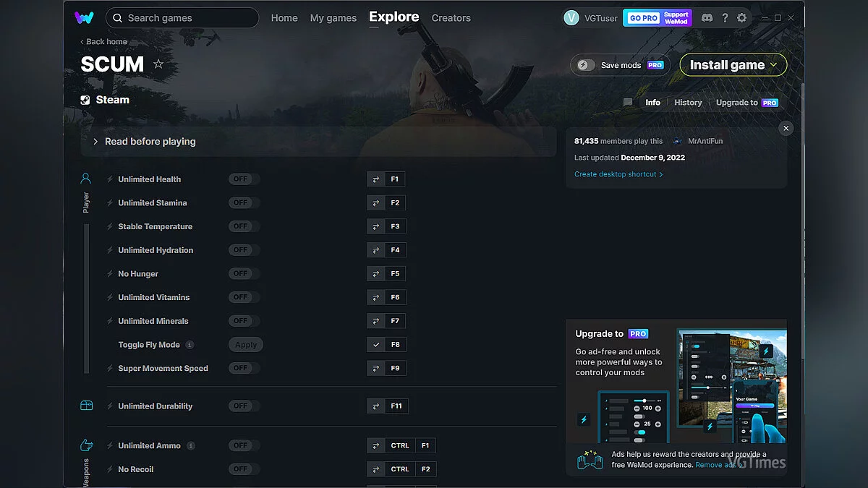This screenshot has height=488, width=868.
Task: Open the Install game dropdown arrow
Action: click(x=774, y=65)
